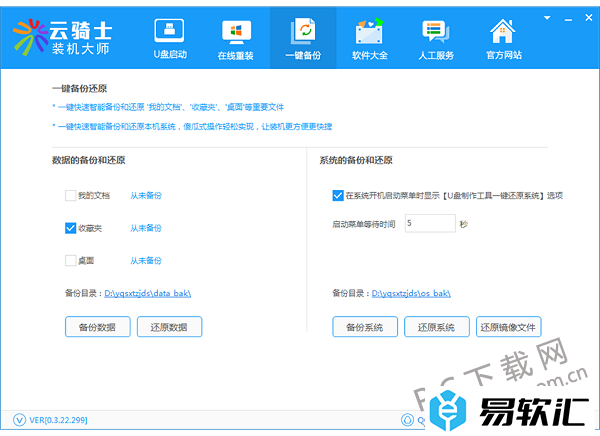600x436 pixels.
Task: Open the U盘启动 tool
Action: 170,38
